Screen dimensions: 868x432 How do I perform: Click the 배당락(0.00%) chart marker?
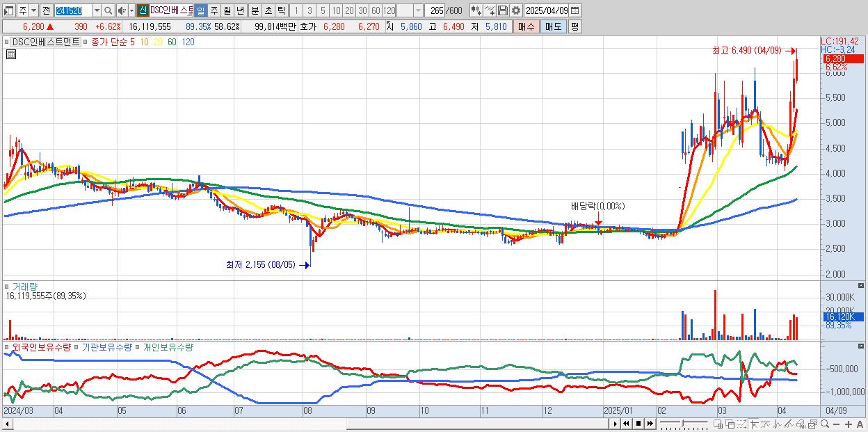(x=598, y=206)
